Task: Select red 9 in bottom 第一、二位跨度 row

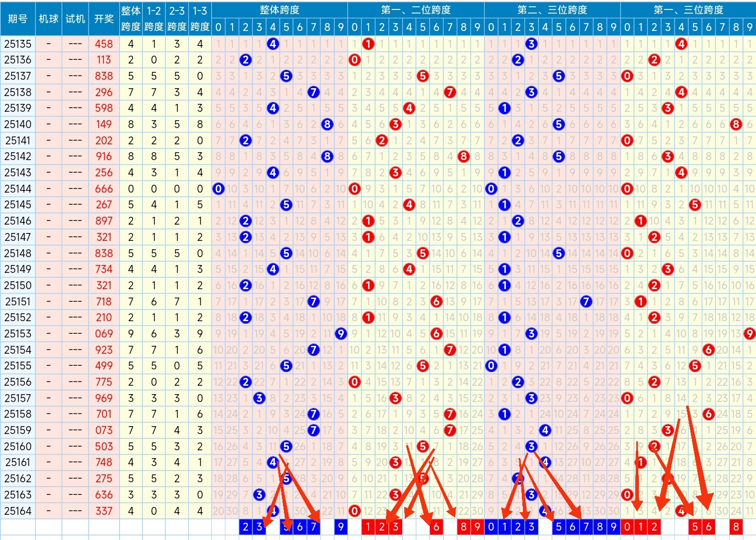Action: [x=477, y=526]
